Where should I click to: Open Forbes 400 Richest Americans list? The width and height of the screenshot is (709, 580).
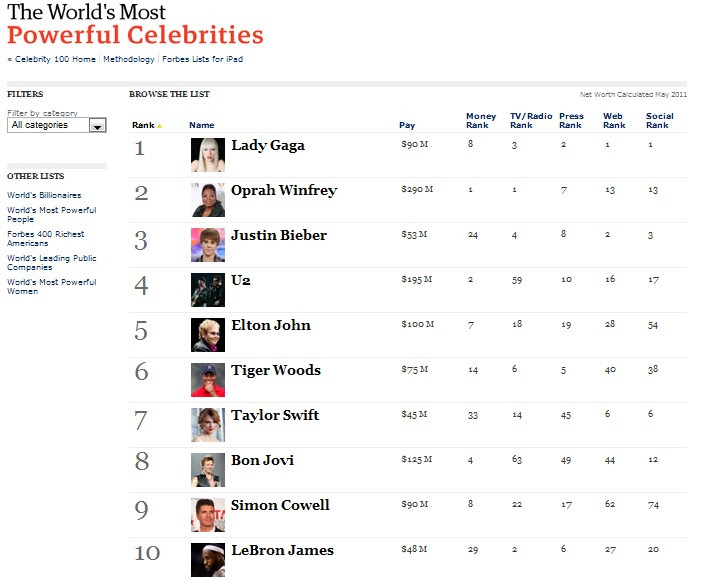(46, 239)
